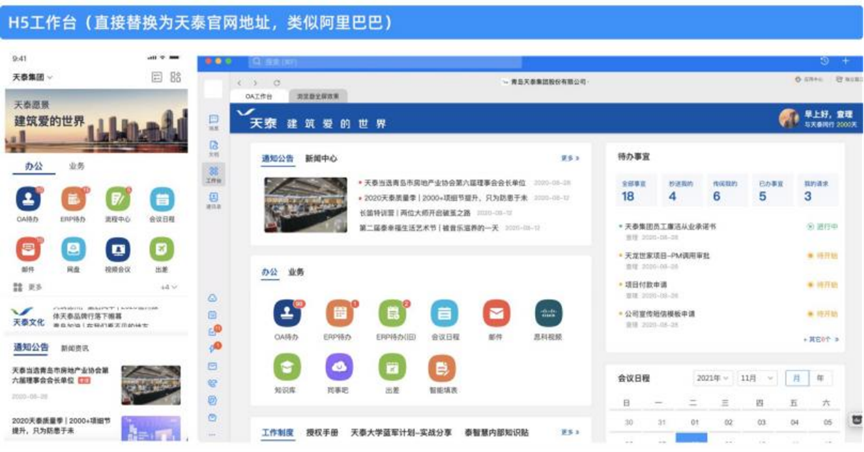Switch calendar to 月 view
This screenshot has width=864, height=452.
coord(797,378)
